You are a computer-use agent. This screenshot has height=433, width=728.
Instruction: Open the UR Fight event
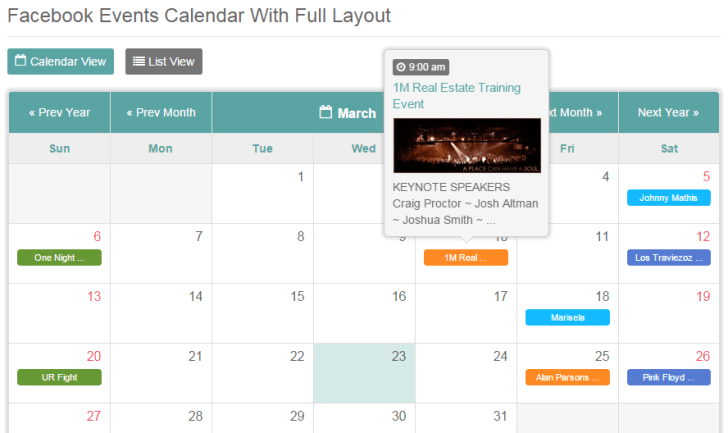click(59, 377)
